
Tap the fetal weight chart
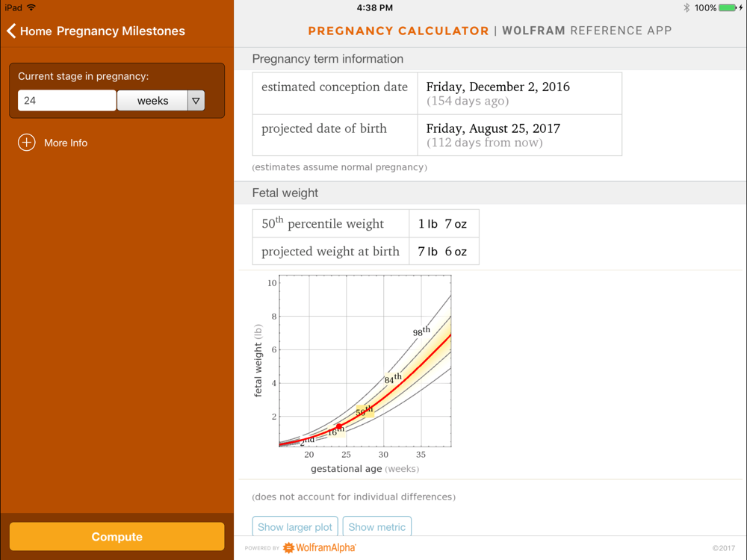pyautogui.click(x=353, y=374)
